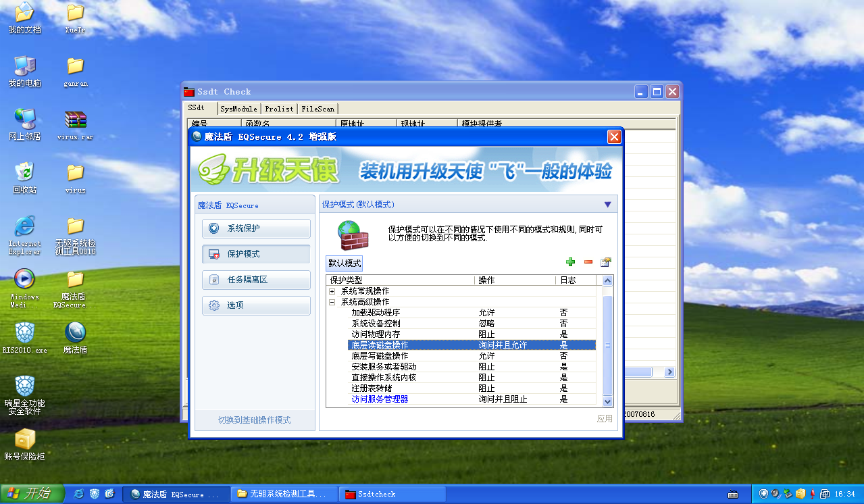Viewport: 864px width, 504px height.
Task: Switch to the SysModule tab in Ssdt Check
Action: (x=238, y=109)
